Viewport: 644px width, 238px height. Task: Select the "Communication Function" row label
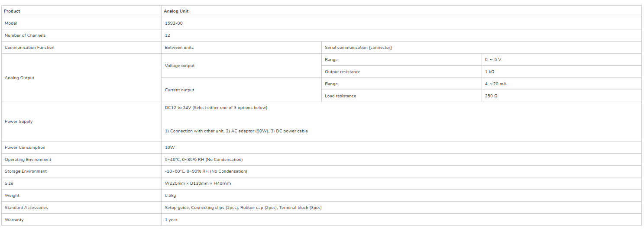29,48
